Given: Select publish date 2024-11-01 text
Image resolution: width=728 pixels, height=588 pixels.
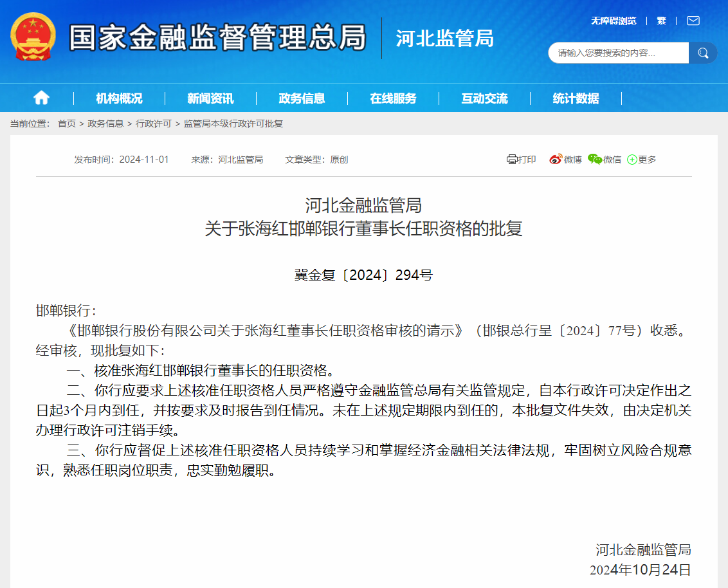Looking at the screenshot, I should (x=144, y=160).
